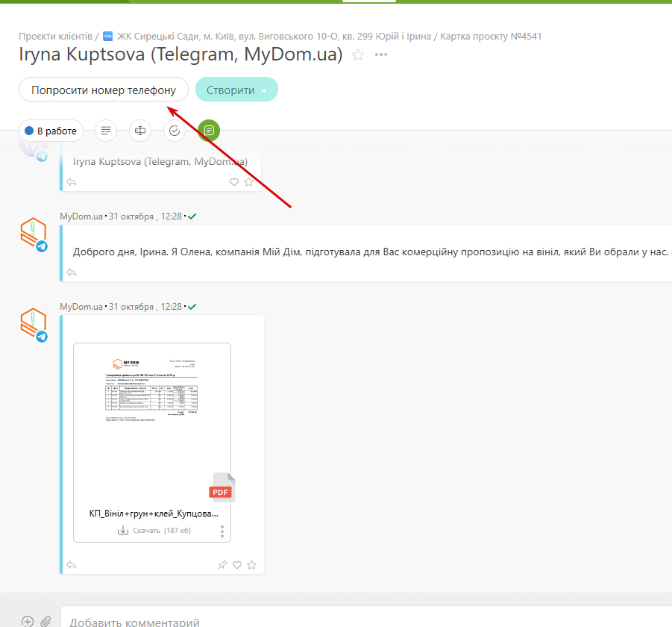The width and height of the screenshot is (672, 627).
Task: Reply to the PDF attachment message
Action: point(72,565)
